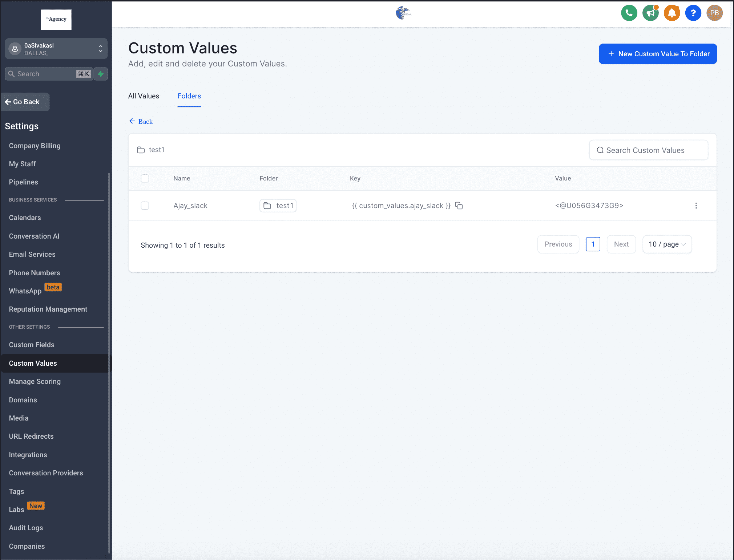The width and height of the screenshot is (734, 560).
Task: Click the Value column header
Action: (563, 179)
